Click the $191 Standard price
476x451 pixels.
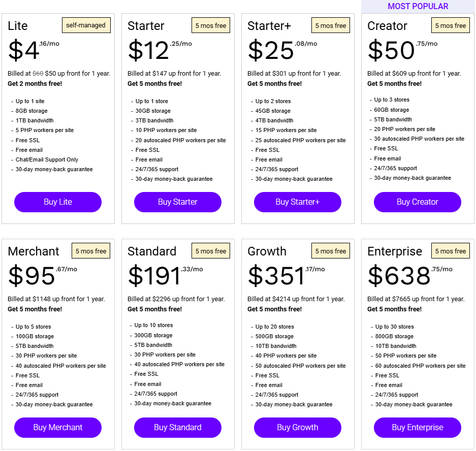pyautogui.click(x=154, y=276)
